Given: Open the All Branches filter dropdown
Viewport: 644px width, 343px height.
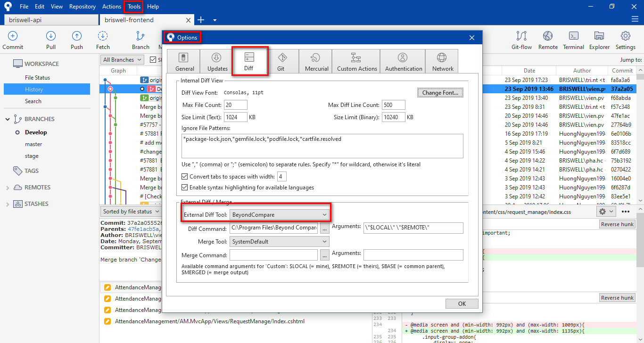Looking at the screenshot, I should 121,59.
